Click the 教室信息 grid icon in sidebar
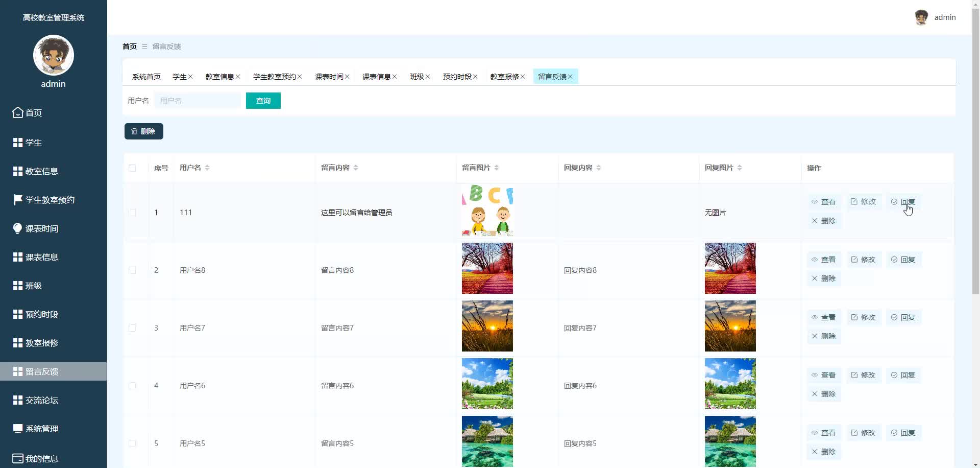Image resolution: width=980 pixels, height=468 pixels. click(18, 171)
